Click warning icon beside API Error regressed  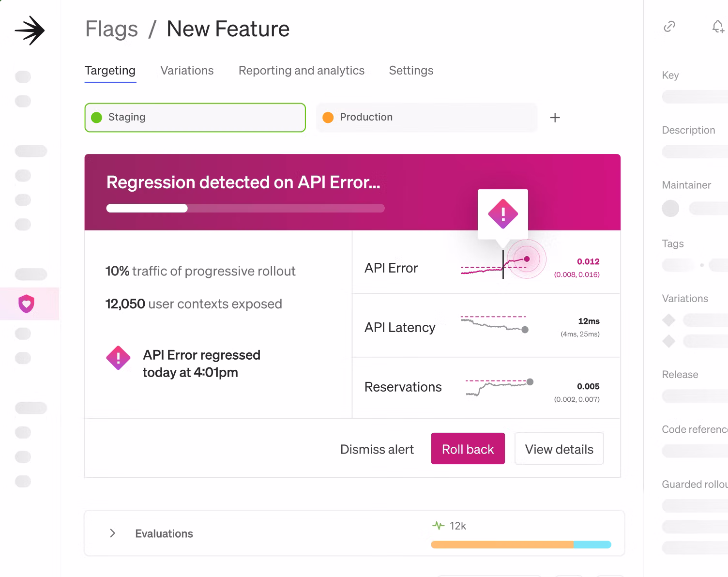(118, 358)
